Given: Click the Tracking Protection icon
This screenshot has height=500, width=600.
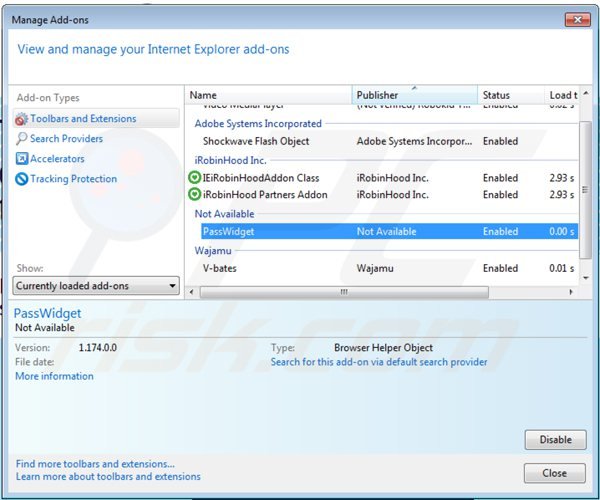Looking at the screenshot, I should click(22, 179).
